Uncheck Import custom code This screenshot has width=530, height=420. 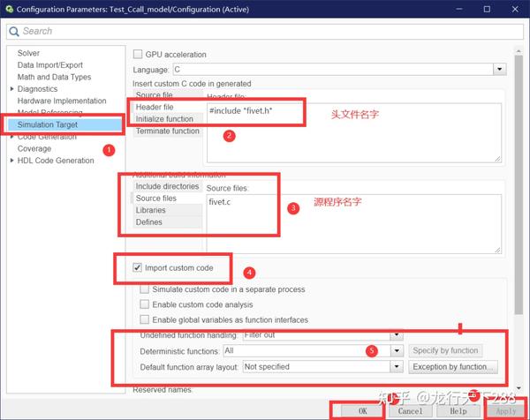tap(137, 267)
